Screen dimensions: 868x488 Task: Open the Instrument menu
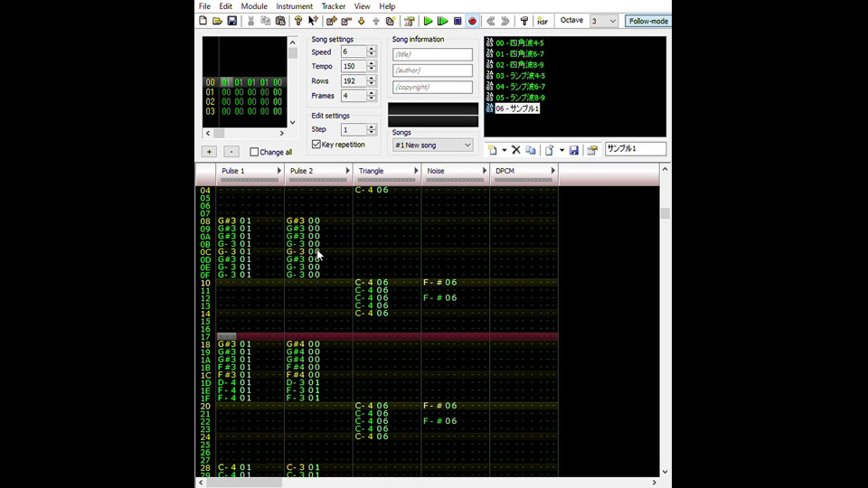(x=294, y=6)
